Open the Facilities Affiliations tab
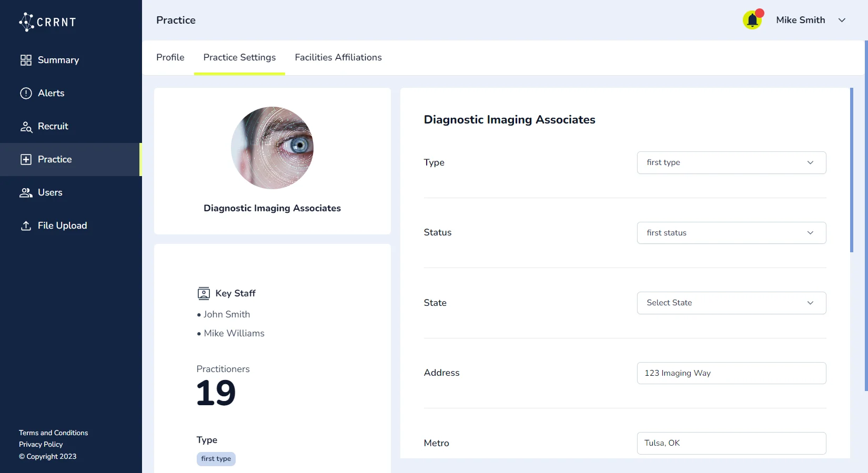This screenshot has height=473, width=868. 338,57
